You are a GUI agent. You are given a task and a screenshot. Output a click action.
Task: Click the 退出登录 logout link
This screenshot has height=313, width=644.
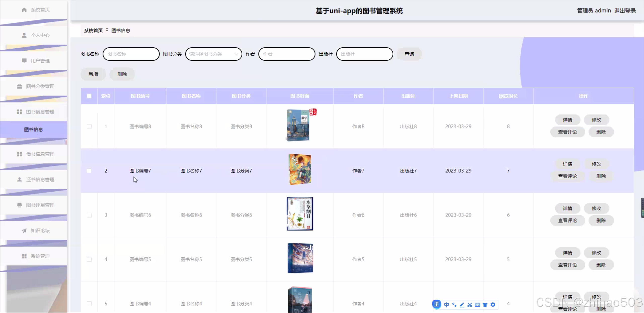tap(625, 10)
